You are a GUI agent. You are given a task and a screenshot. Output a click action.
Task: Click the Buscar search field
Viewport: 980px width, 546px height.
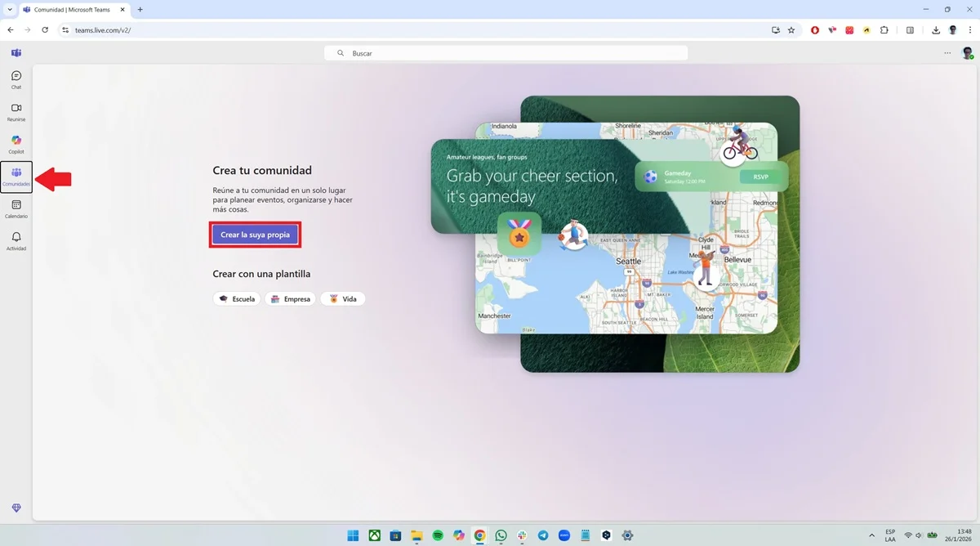[506, 53]
